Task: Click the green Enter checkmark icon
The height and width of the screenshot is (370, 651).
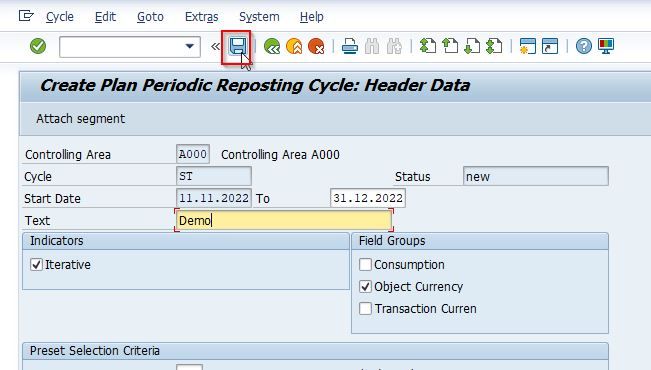Action: (38, 46)
